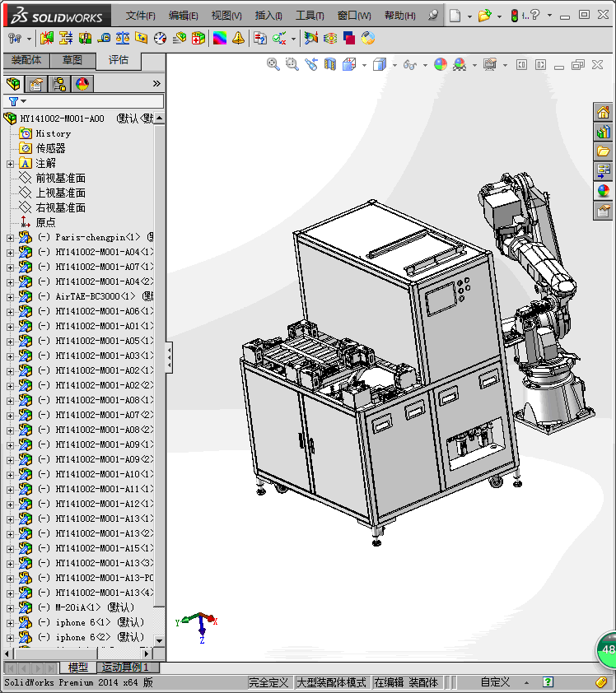Screen dimensions: 616x693
Task: Collapse the left panel using the splitter handle
Action: tap(170, 357)
